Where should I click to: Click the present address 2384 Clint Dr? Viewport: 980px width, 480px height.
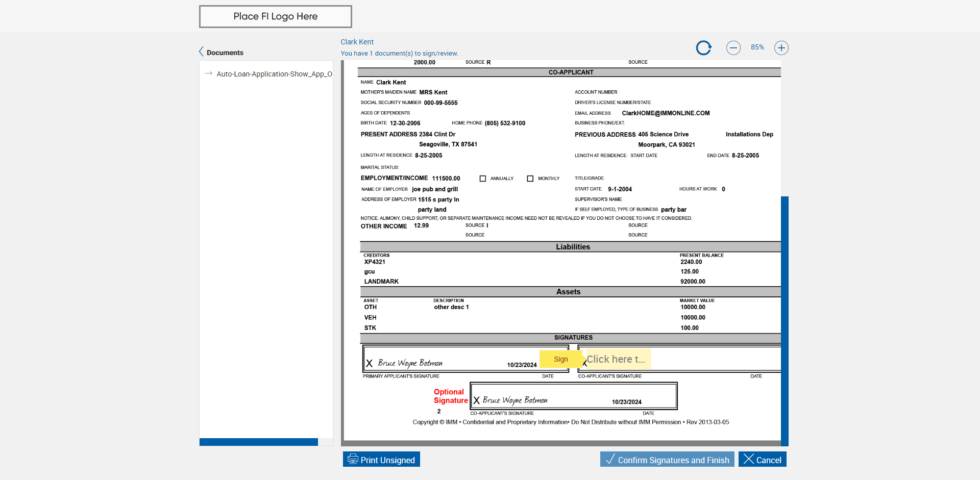click(x=437, y=135)
